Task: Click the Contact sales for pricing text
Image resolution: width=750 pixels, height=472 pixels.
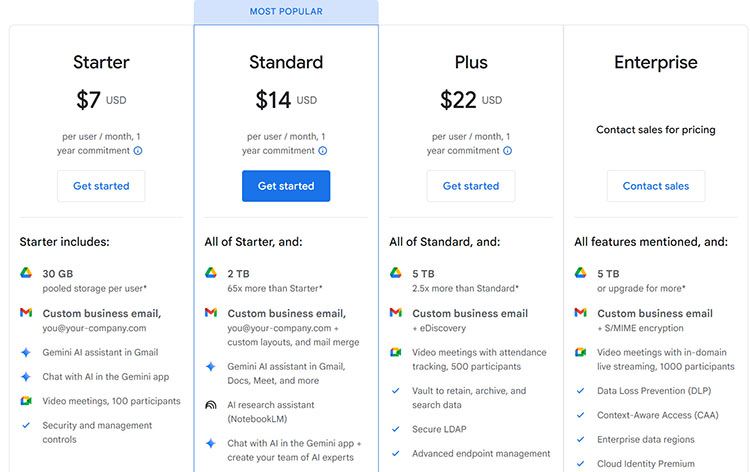Action: click(x=656, y=130)
